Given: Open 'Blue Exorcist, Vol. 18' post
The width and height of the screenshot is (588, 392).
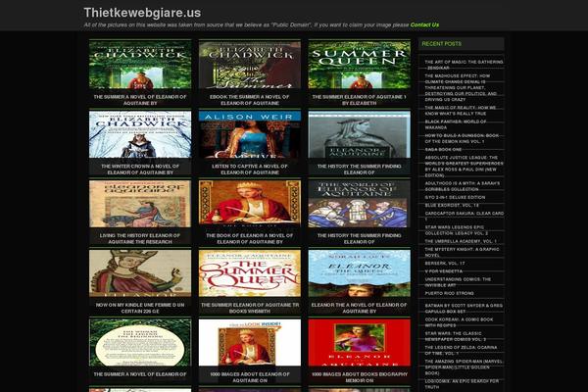Looking at the screenshot, I should tap(452, 205).
